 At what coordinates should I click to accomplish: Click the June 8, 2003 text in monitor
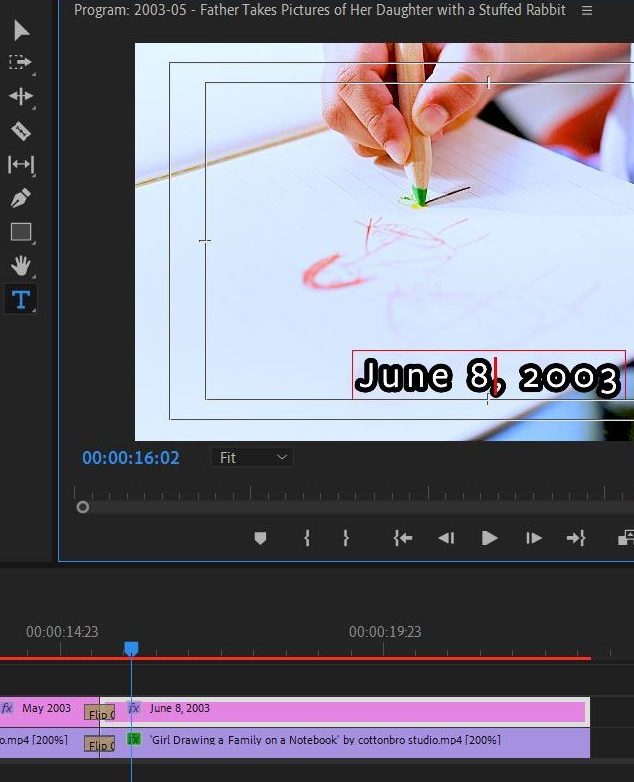[487, 376]
